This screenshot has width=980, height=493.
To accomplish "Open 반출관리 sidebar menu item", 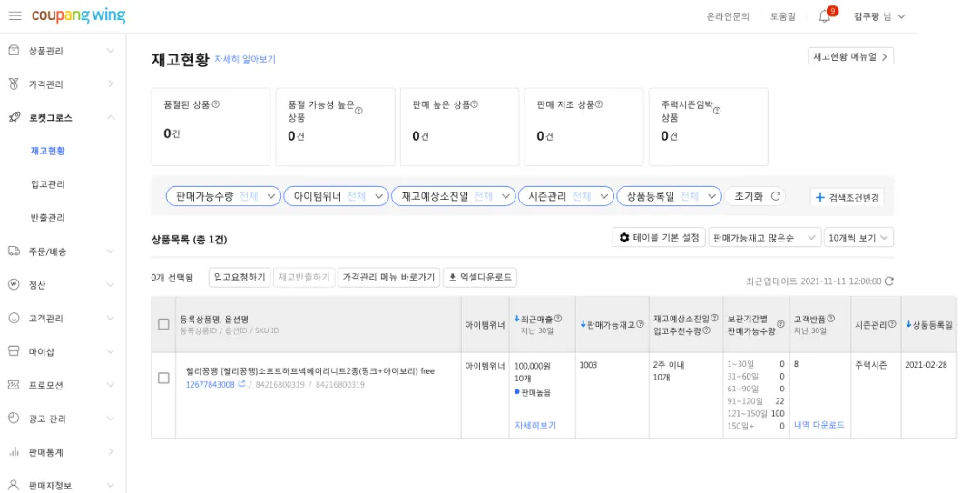I will click(x=48, y=218).
